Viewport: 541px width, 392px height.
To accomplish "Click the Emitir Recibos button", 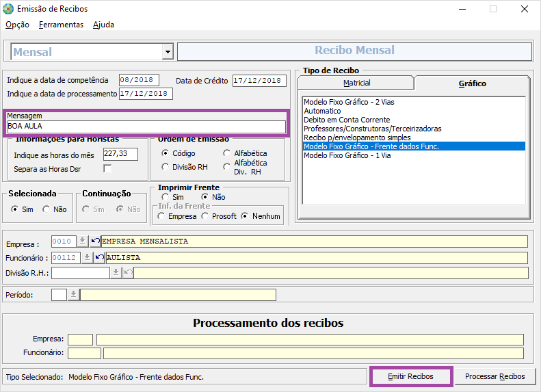I will pyautogui.click(x=410, y=376).
